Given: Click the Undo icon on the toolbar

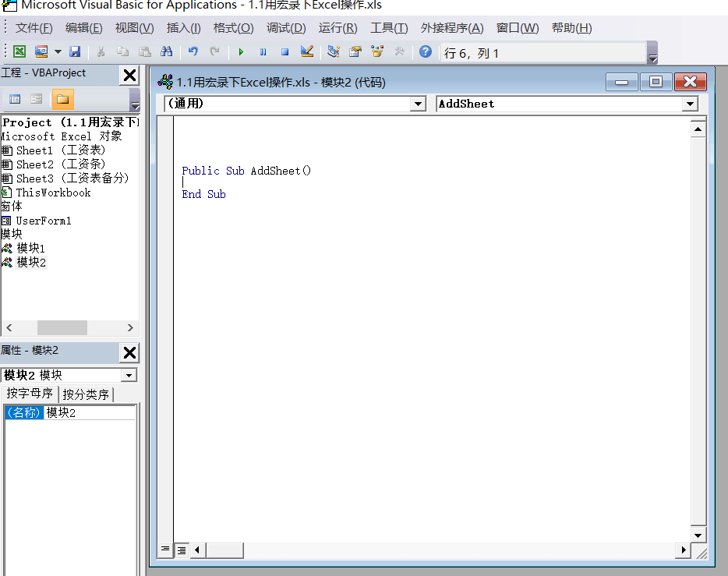Looking at the screenshot, I should pyautogui.click(x=194, y=51).
